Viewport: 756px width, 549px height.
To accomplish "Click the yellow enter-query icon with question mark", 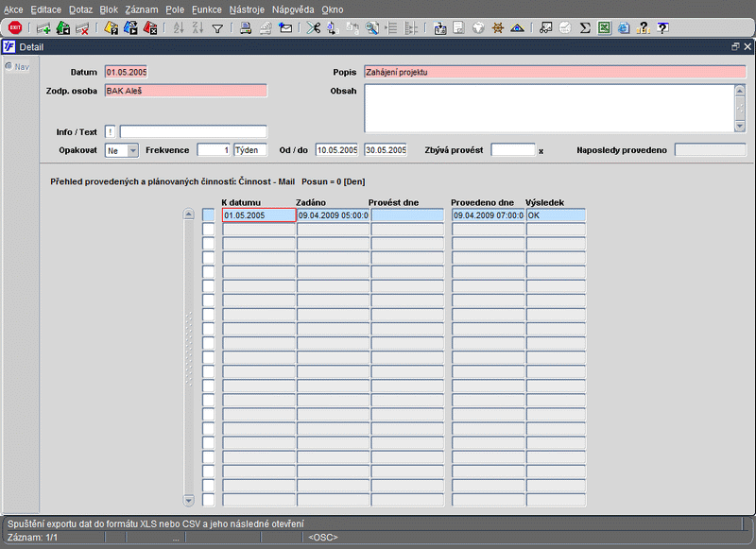I will pos(111,28).
